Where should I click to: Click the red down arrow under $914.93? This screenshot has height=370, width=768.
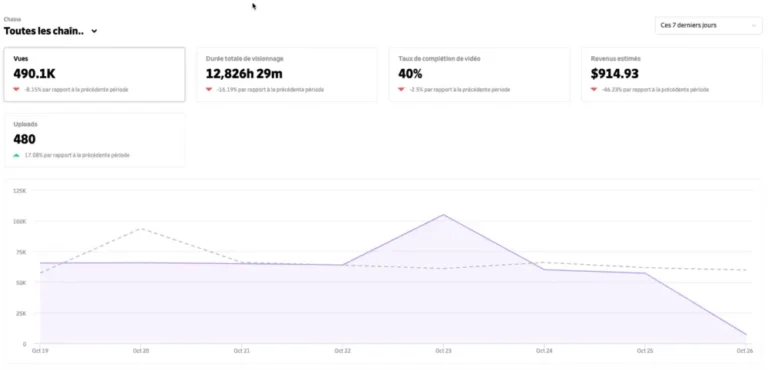[594, 90]
